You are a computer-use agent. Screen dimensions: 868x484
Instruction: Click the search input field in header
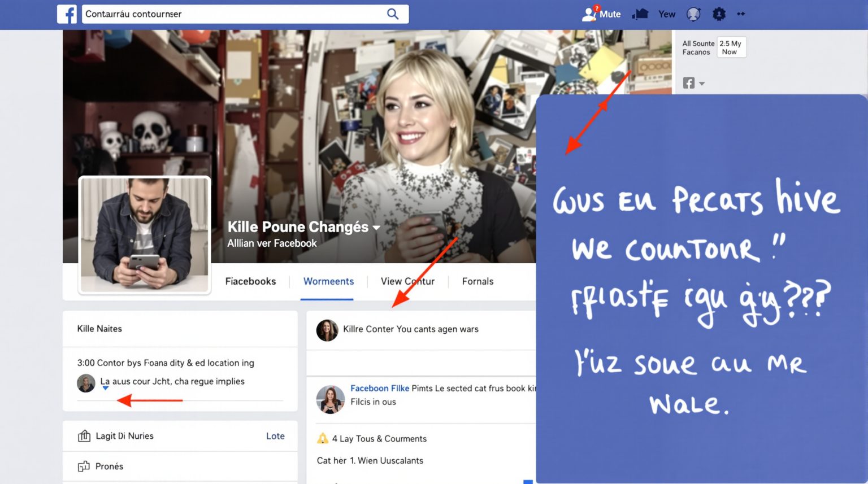232,14
